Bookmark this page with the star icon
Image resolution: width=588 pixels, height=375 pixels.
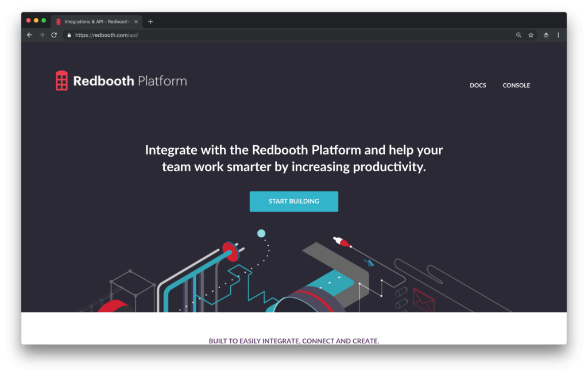point(531,35)
